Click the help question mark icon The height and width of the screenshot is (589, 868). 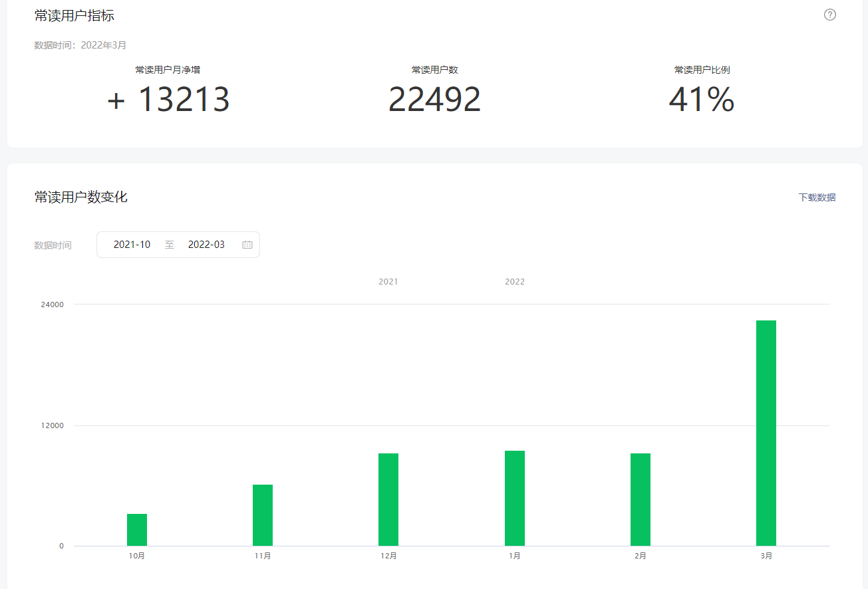click(x=829, y=15)
